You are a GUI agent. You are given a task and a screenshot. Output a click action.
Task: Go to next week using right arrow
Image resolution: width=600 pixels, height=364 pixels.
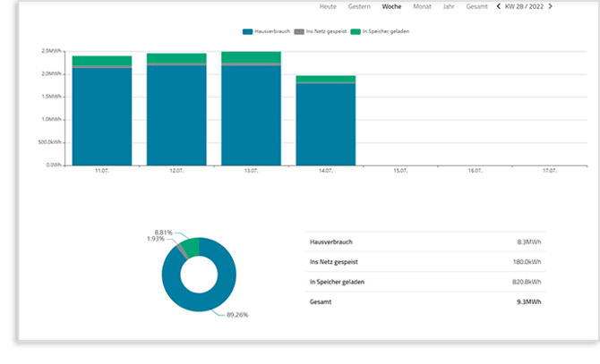click(x=550, y=7)
